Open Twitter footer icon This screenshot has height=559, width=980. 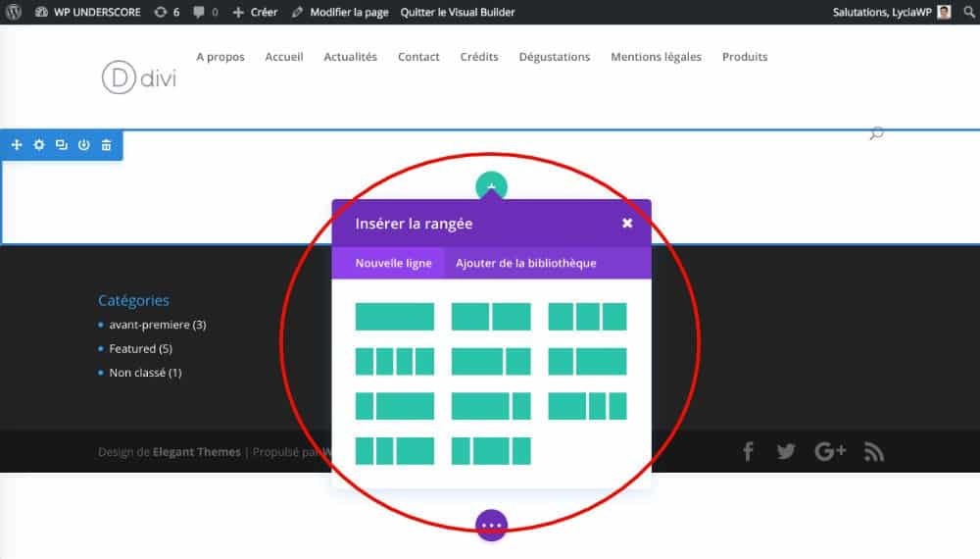pyautogui.click(x=786, y=451)
